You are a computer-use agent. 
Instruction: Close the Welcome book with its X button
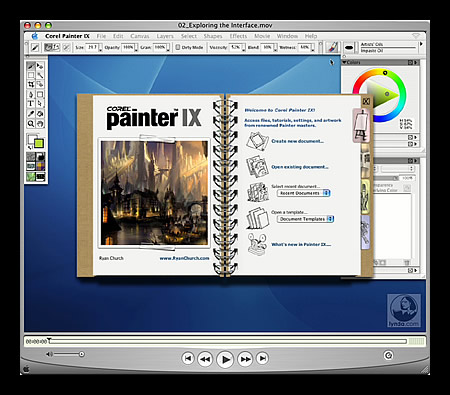point(366,101)
